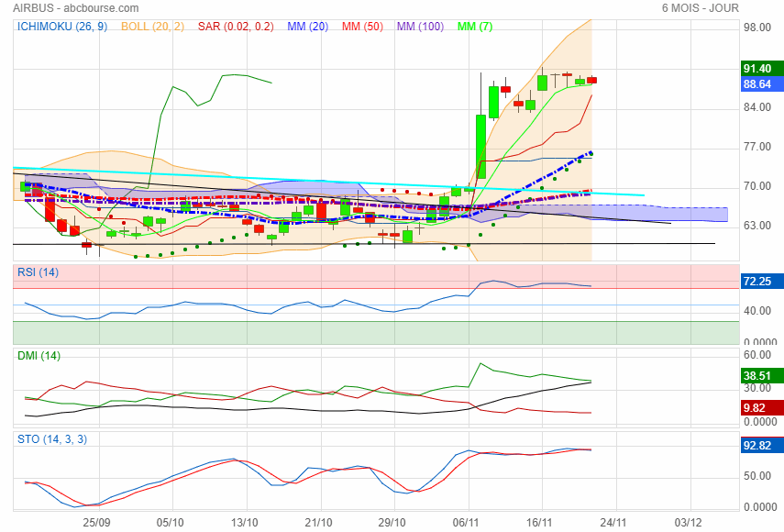This screenshot has height=532, width=784.
Task: Click the 25/09 date axis label
Action: [x=96, y=523]
